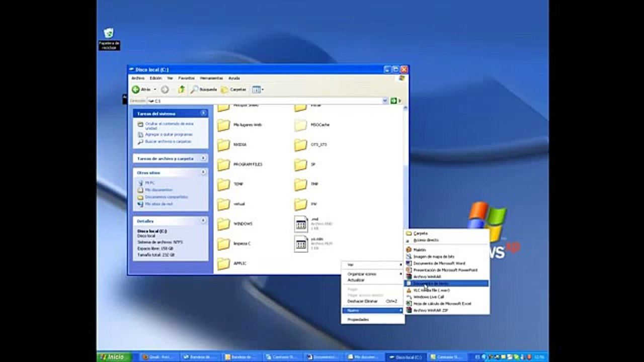The width and height of the screenshot is (644, 362).
Task: Create new Carpeta from the submenu
Action: [x=447, y=234]
